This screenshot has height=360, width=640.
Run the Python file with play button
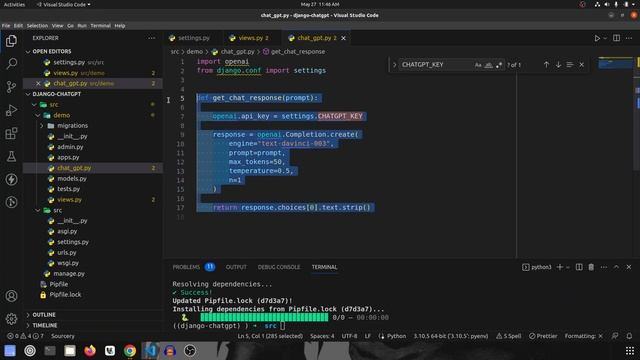(597, 38)
